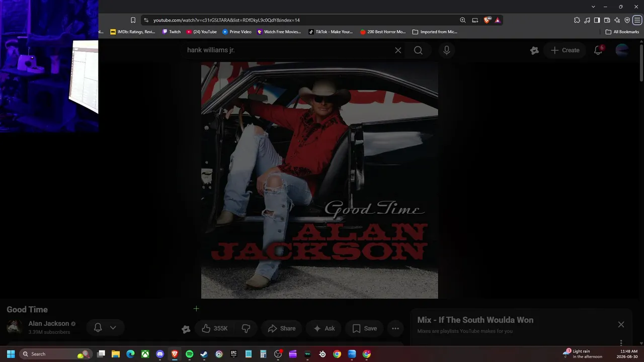Viewport: 644px width, 362px height.
Task: Click the Ask button
Action: pyautogui.click(x=324, y=328)
